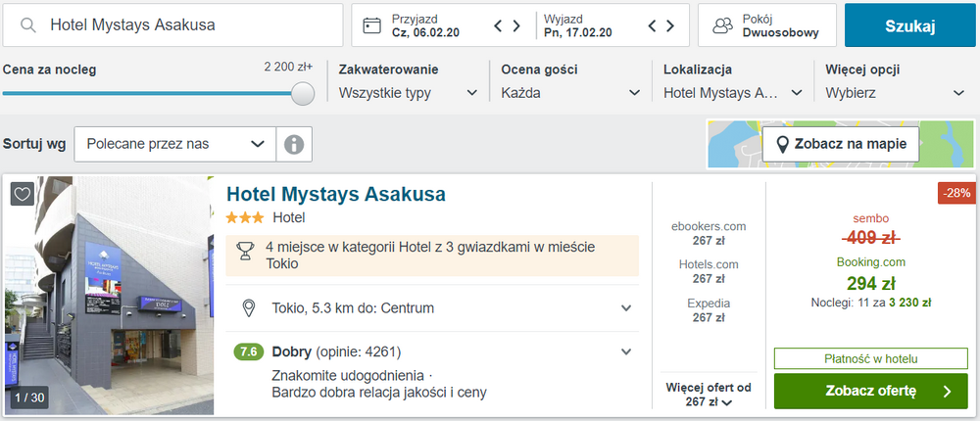Click the map pin icon in Zobacz na mapie
Screen dimensions: 980x421
pyautogui.click(x=782, y=144)
